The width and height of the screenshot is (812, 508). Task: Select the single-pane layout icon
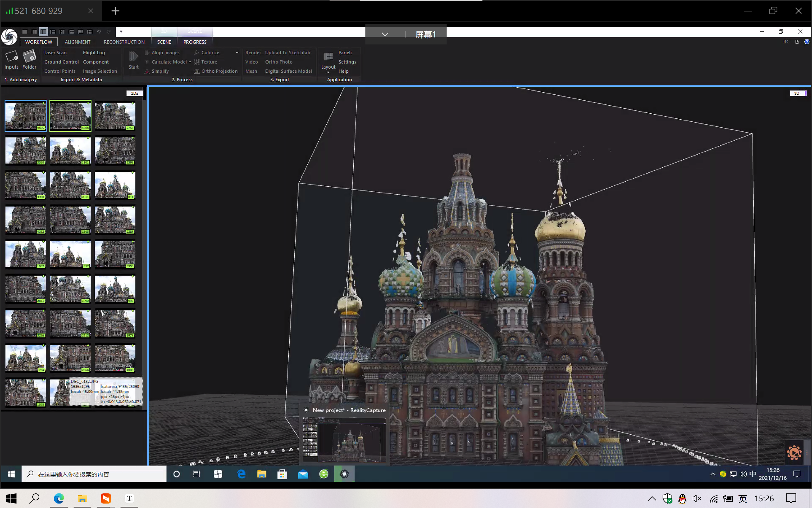pos(25,31)
